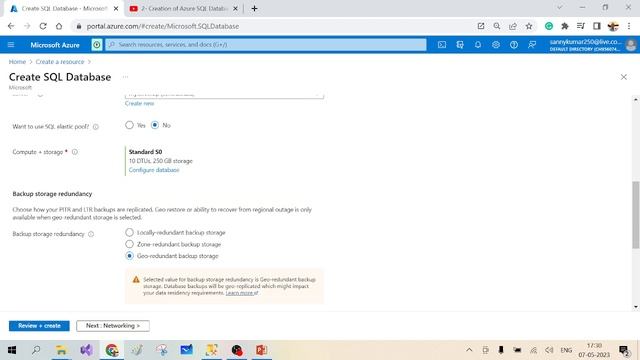Viewport: 640px width, 360px height.
Task: Click the Home breadcrumb link
Action: [17, 62]
